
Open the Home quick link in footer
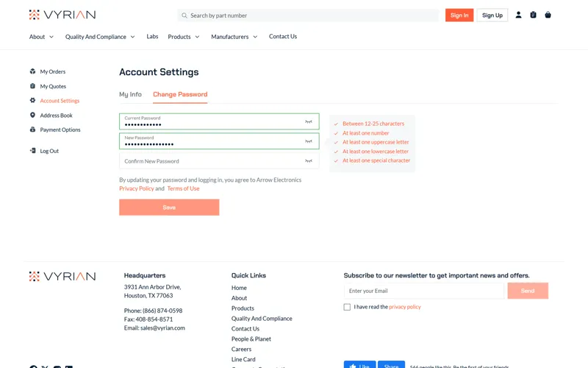[239, 288]
